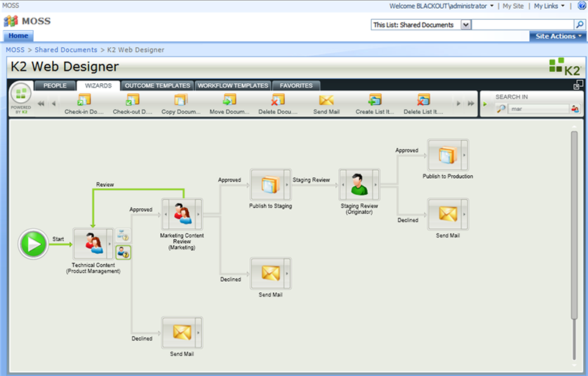This screenshot has width=588, height=376.
Task: Click the upper small icon beside Technical Content
Action: pyautogui.click(x=123, y=235)
